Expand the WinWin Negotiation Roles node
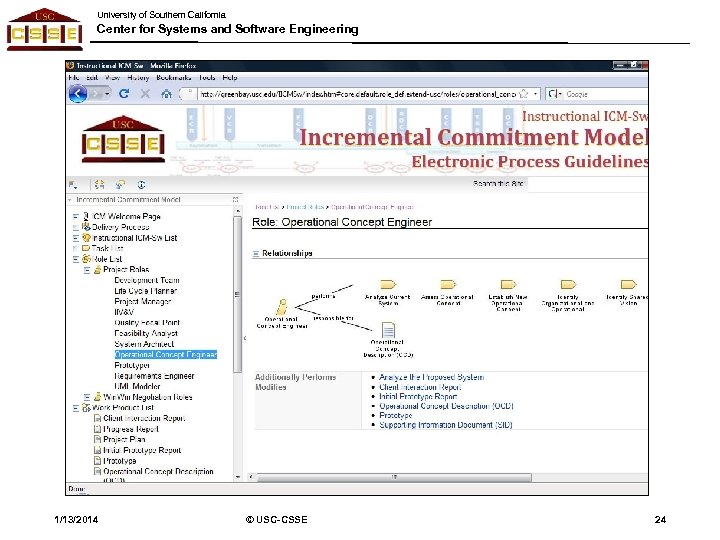 pyautogui.click(x=87, y=397)
